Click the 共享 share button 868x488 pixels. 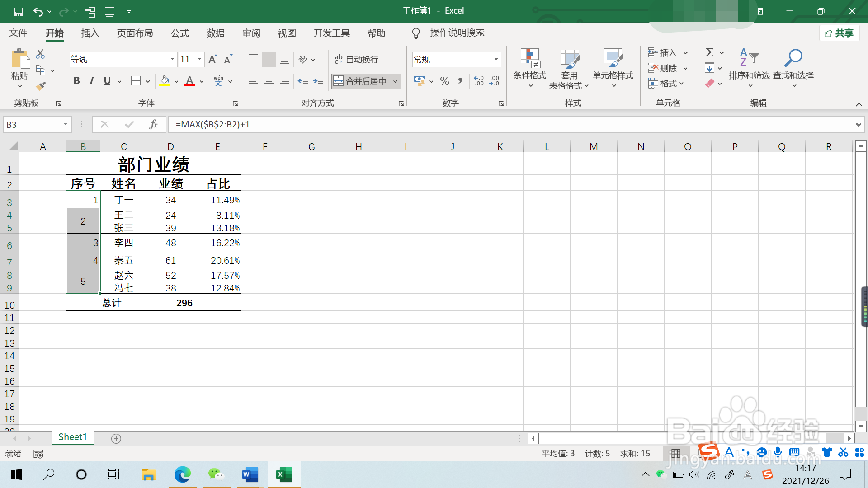tap(839, 33)
